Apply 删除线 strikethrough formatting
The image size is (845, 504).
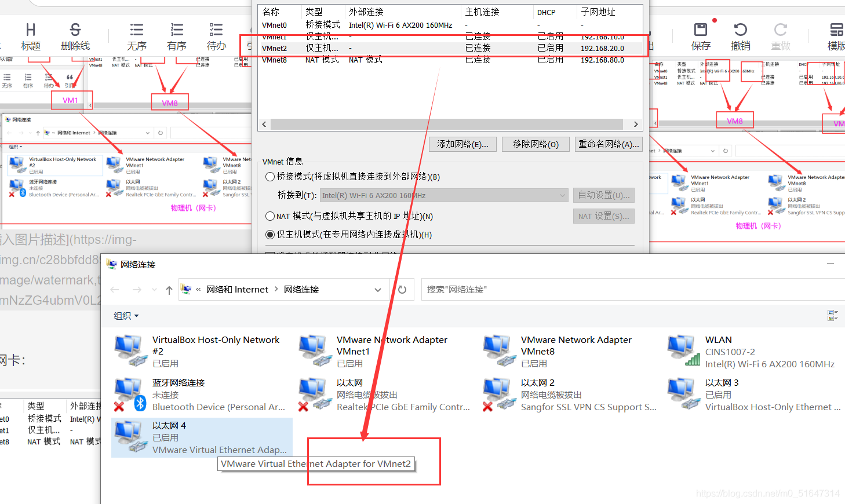pos(75,37)
